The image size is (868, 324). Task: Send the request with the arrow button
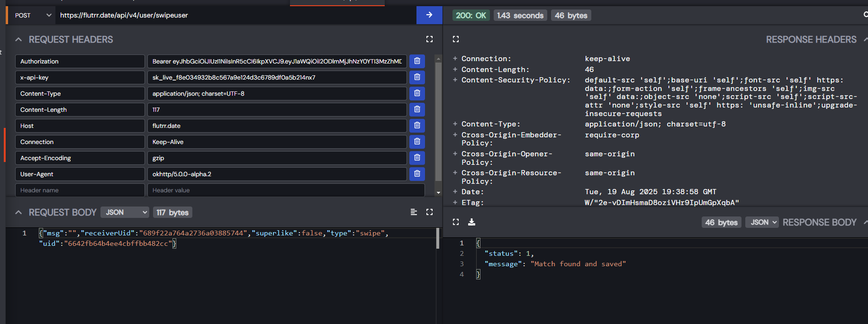[429, 15]
